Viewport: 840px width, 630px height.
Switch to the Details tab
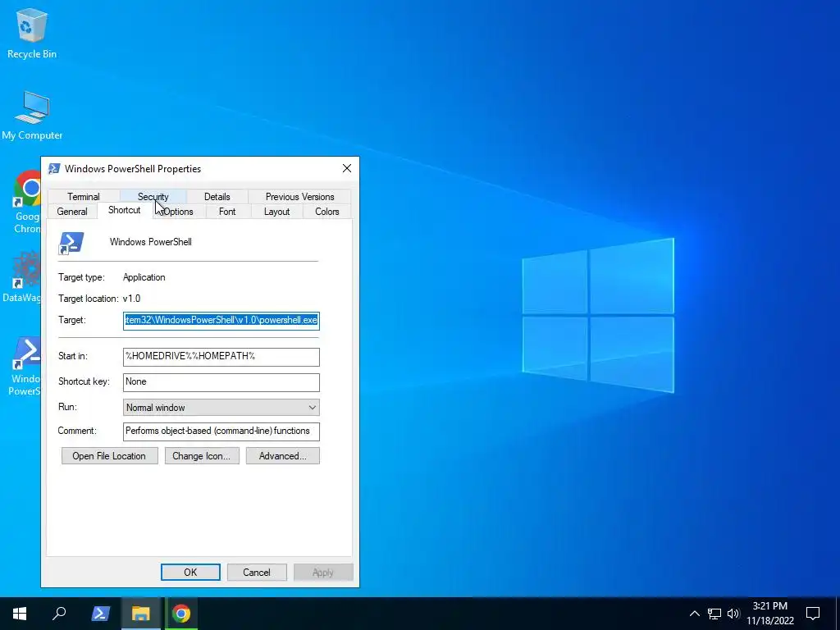tap(217, 197)
